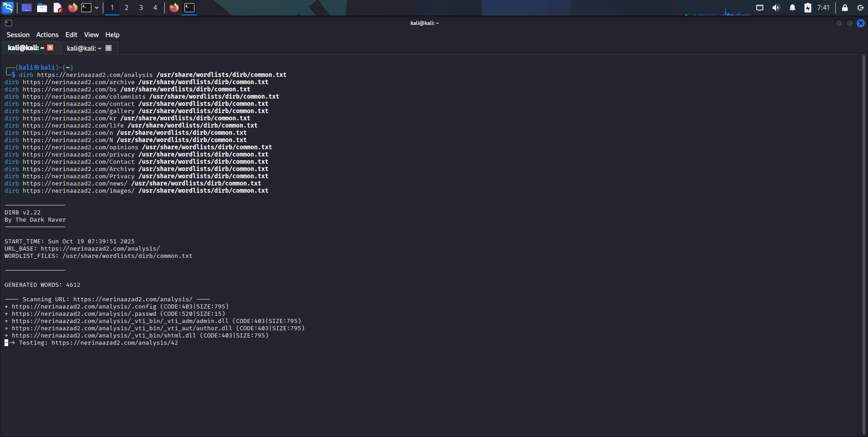Click the dirb gallery command line
The width and height of the screenshot is (868, 437).
(137, 111)
